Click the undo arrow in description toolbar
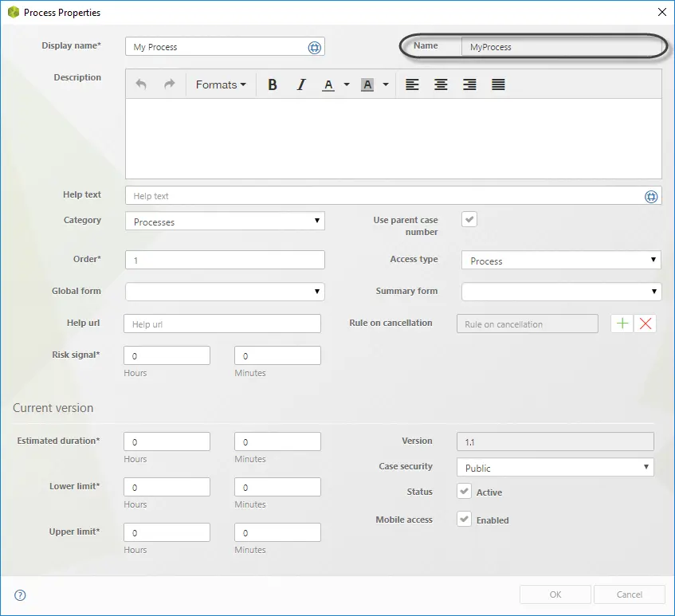This screenshot has height=616, width=675. (x=141, y=84)
